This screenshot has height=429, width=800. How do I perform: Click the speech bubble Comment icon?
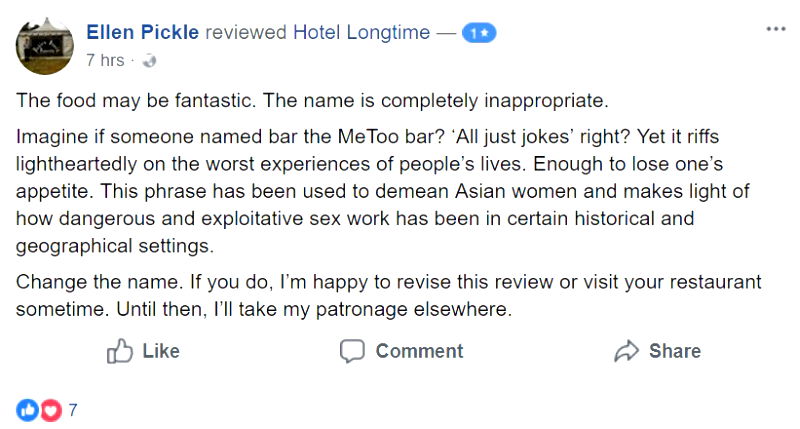tap(352, 351)
